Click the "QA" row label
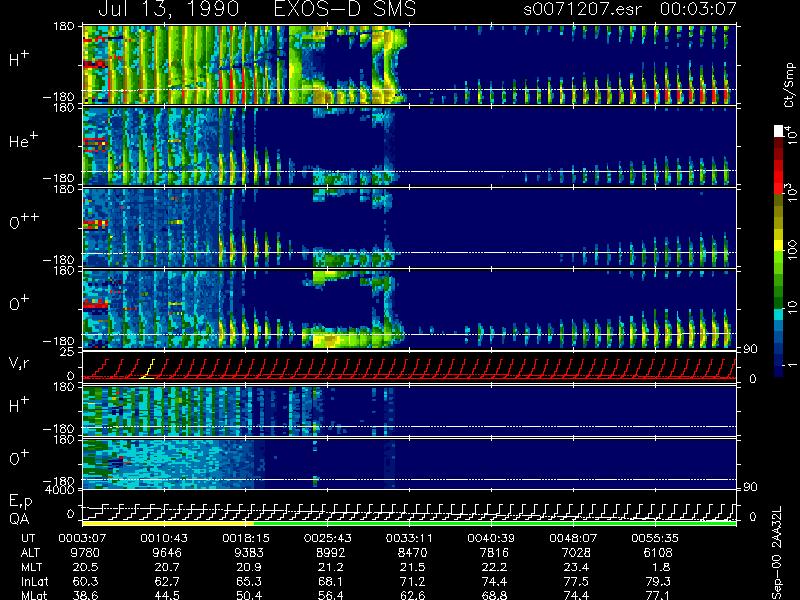The height and width of the screenshot is (600, 800). 18,519
